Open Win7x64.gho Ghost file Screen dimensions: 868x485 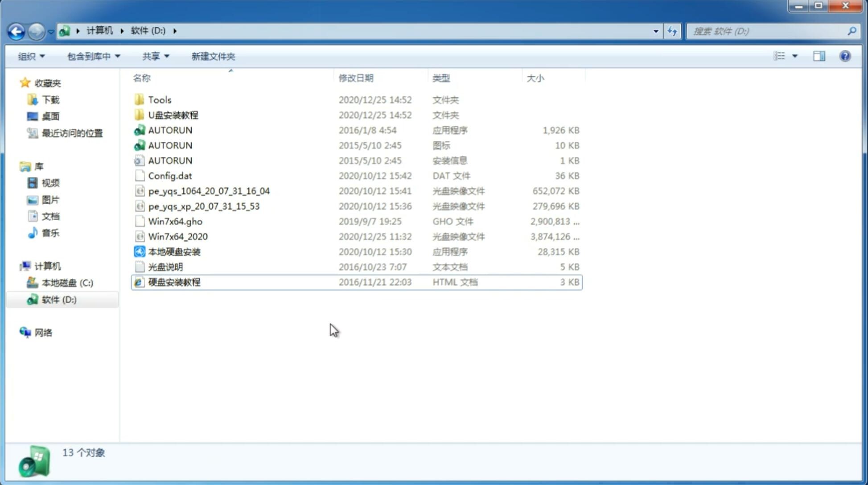176,221
